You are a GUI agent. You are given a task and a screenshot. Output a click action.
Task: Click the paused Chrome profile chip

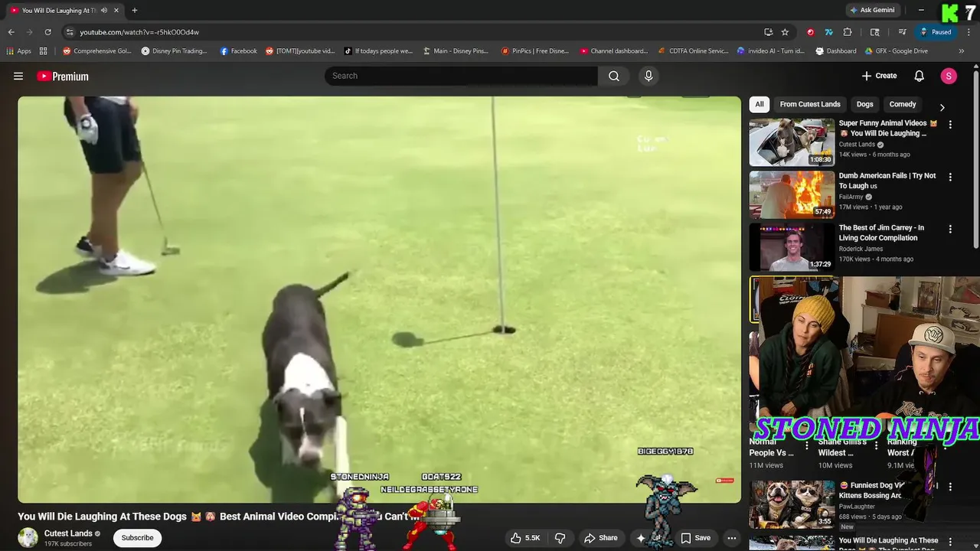[936, 32]
